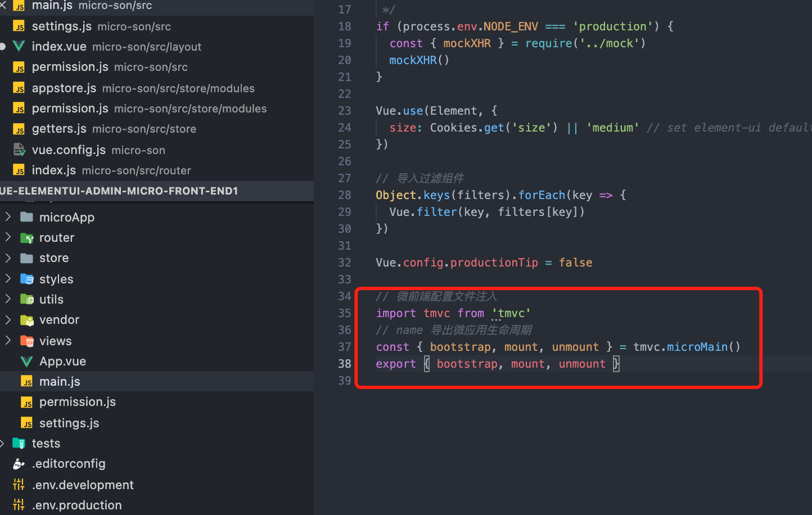This screenshot has height=515, width=812.
Task: Click require on line 19
Action: (548, 43)
